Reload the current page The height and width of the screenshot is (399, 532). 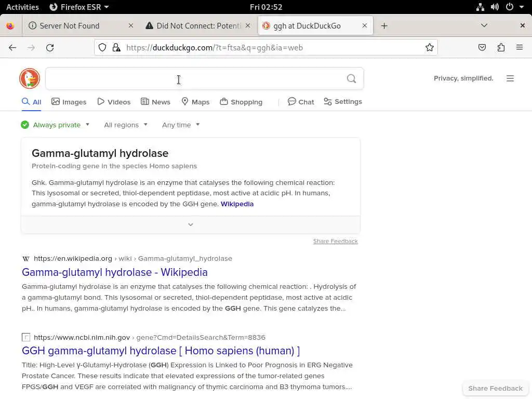click(50, 47)
